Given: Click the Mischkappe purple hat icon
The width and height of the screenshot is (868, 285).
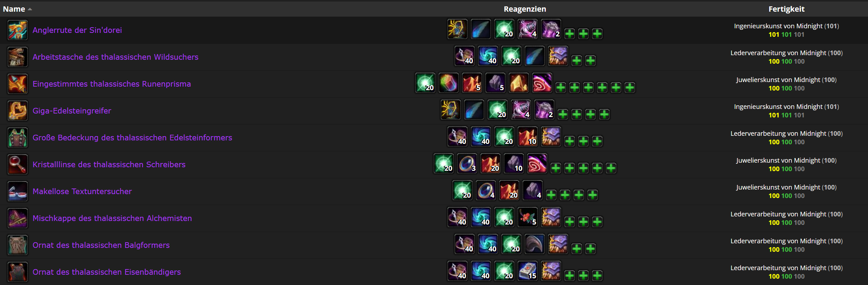Looking at the screenshot, I should coord(18,218).
